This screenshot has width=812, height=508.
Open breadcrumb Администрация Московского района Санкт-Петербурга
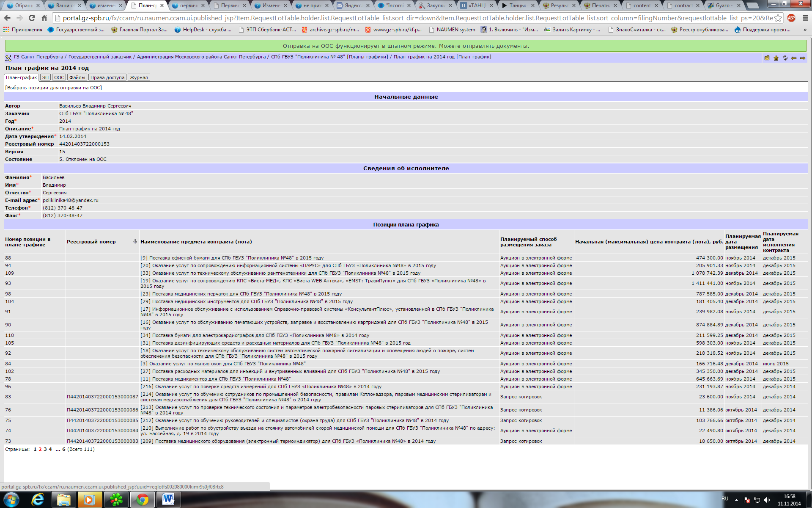201,57
